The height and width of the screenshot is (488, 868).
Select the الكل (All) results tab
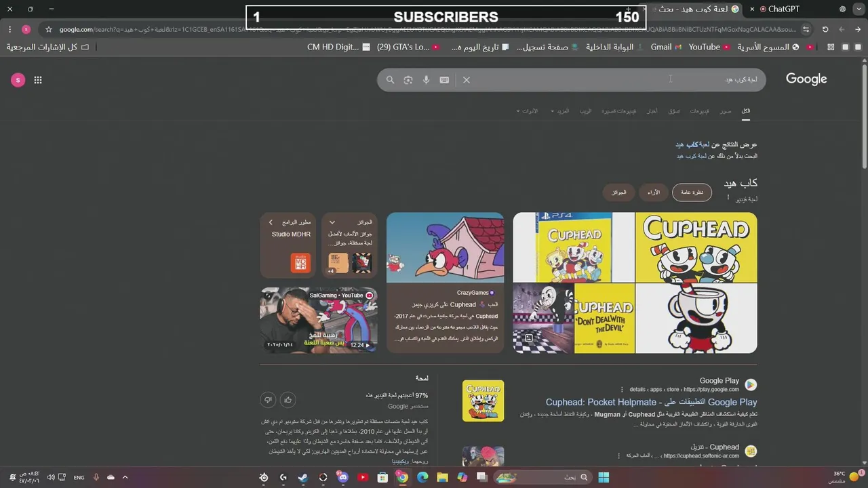(x=746, y=110)
